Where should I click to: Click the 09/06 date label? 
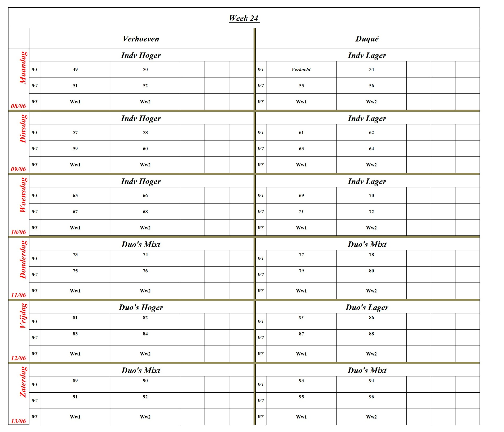(x=18, y=169)
